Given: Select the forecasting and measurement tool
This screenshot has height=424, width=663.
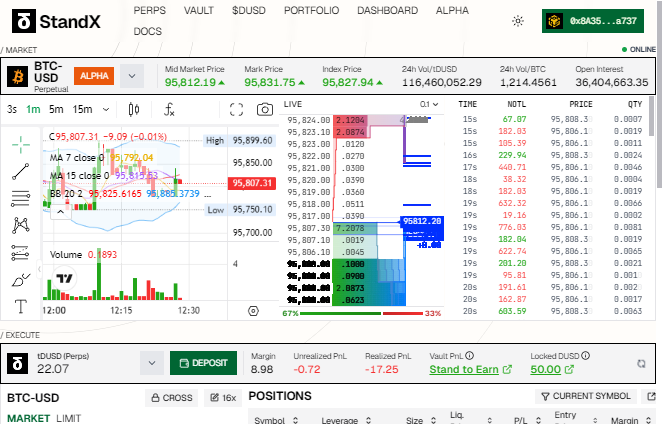Looking at the screenshot, I should (x=20, y=253).
